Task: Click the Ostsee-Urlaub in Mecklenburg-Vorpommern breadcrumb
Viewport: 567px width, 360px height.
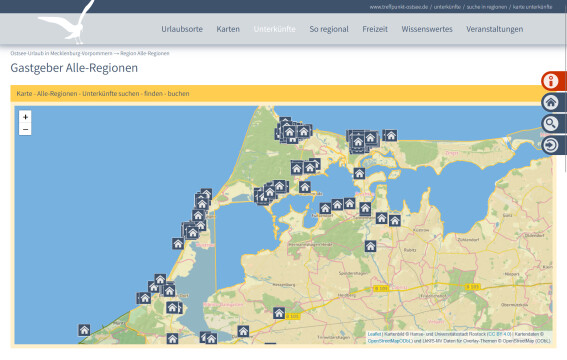Action: point(61,53)
